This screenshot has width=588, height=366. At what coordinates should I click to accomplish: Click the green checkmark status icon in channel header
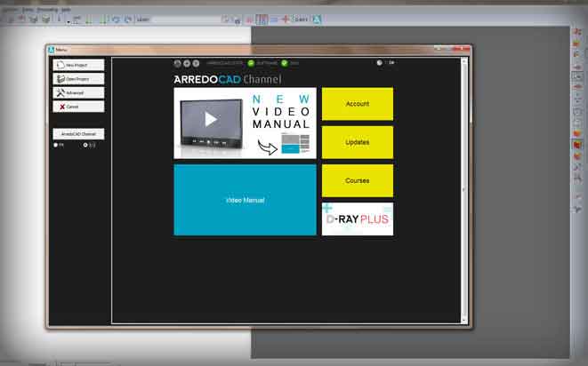tap(285, 63)
